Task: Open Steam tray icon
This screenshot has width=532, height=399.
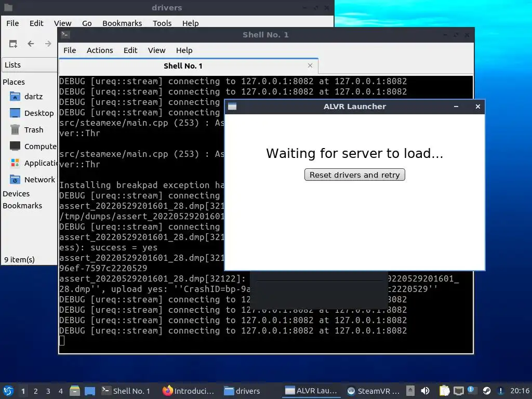Action: pyautogui.click(x=486, y=391)
